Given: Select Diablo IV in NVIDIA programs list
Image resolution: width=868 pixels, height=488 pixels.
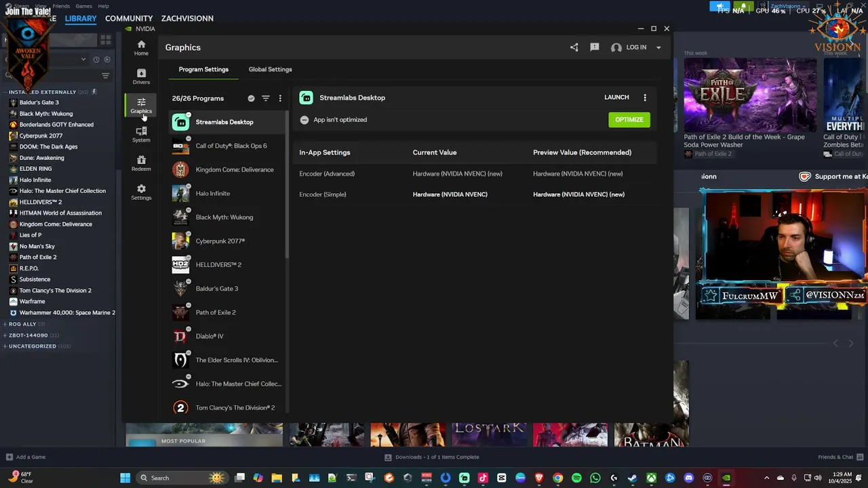Looking at the screenshot, I should [x=226, y=336].
